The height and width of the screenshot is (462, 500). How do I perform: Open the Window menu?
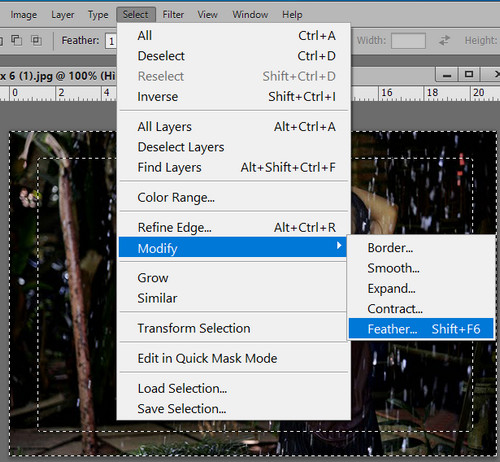[x=250, y=15]
